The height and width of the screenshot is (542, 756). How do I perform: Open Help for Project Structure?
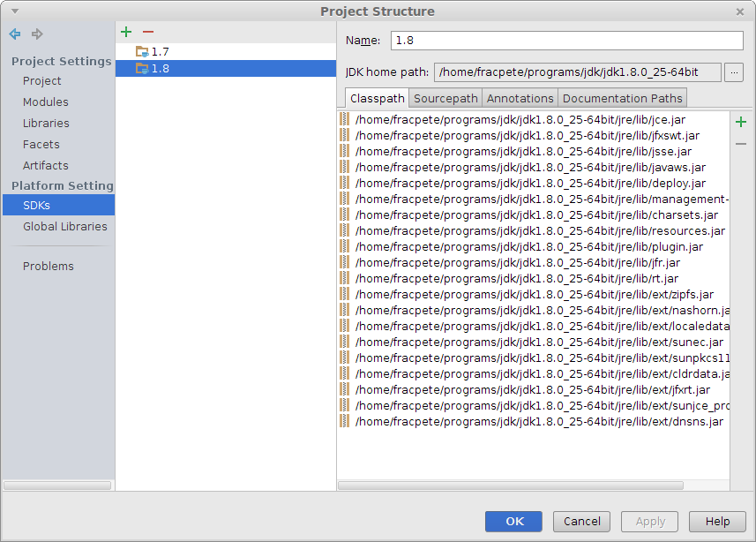(x=717, y=522)
